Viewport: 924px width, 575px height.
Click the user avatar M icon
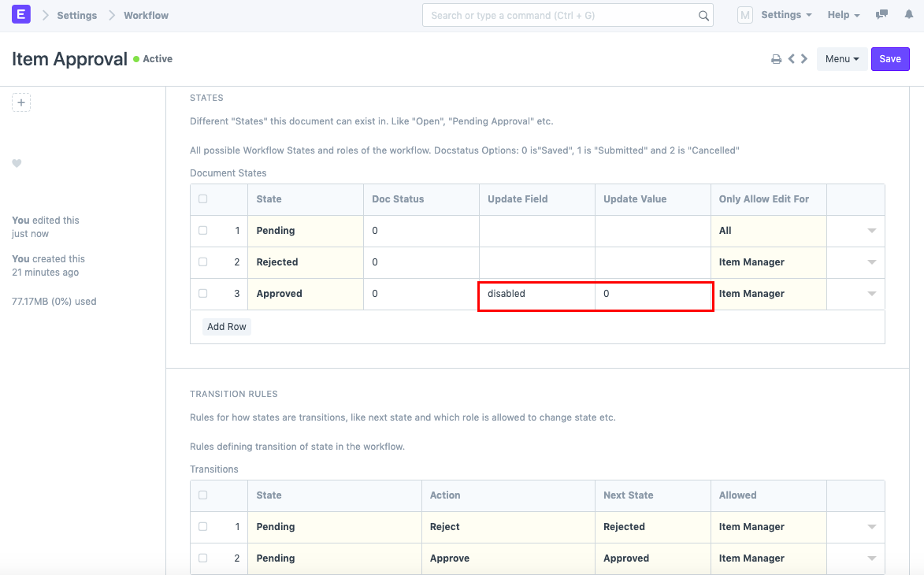tap(745, 15)
